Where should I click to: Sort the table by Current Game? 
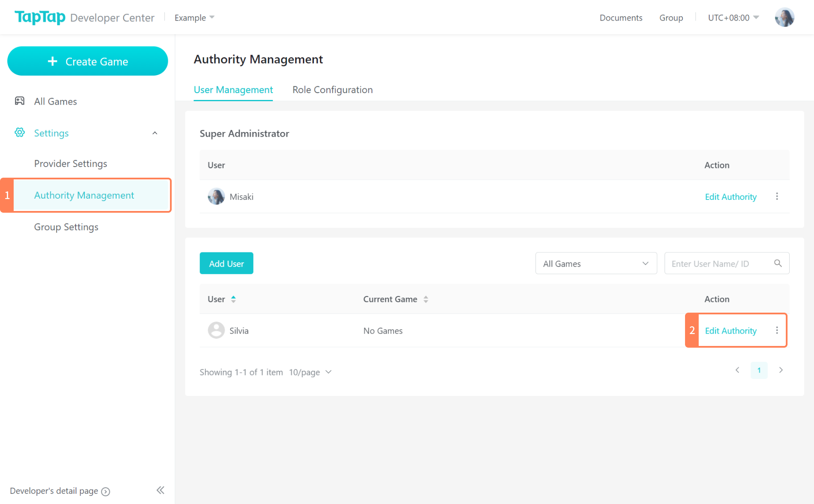(425, 299)
